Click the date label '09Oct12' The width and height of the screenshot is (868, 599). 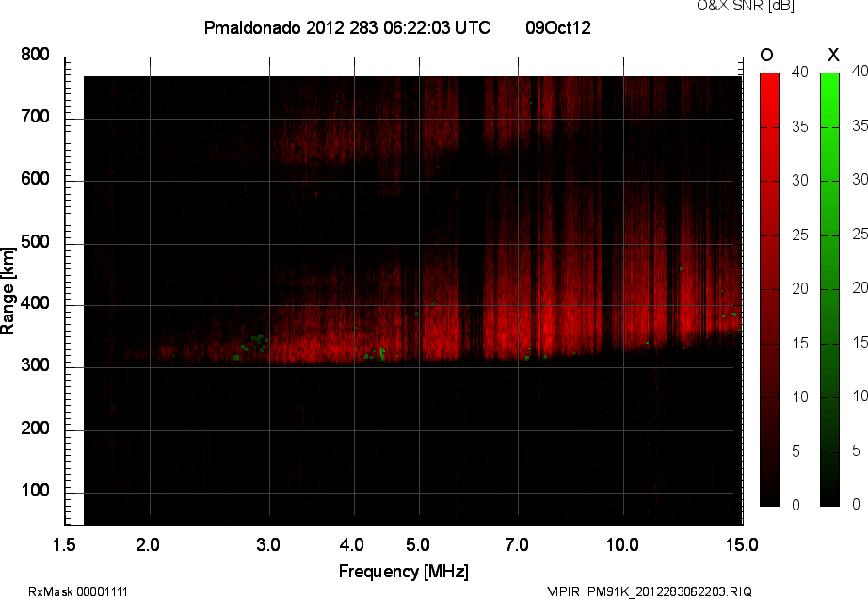(x=558, y=27)
